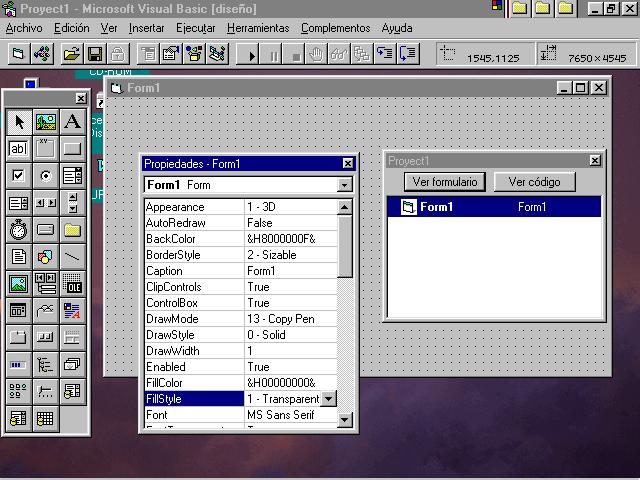Select the PictureBox tool in toolbox
Screen dimensions: 640x480
(45, 122)
